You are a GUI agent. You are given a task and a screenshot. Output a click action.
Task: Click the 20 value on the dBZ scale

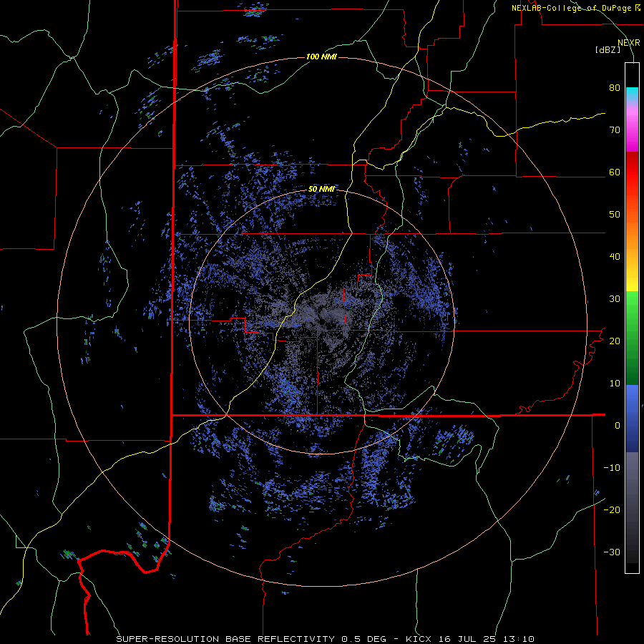click(x=615, y=341)
